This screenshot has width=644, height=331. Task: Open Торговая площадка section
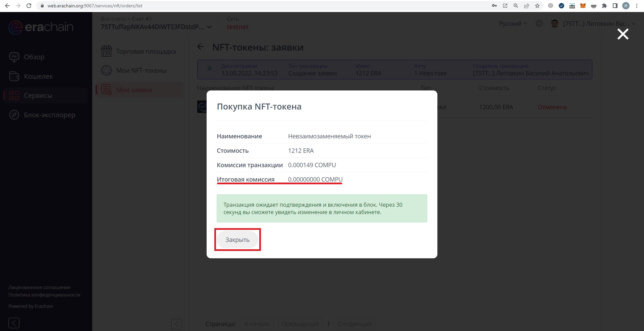[x=146, y=51]
